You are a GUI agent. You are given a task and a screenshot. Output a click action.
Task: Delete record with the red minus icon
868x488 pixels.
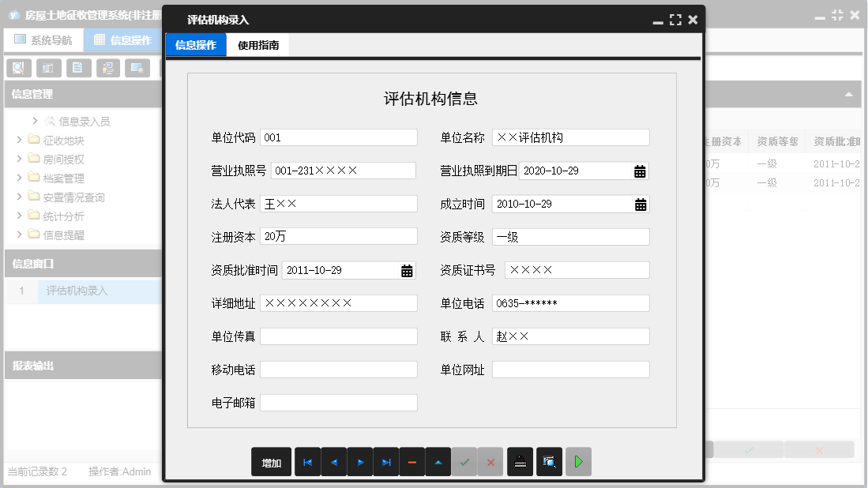coord(412,463)
